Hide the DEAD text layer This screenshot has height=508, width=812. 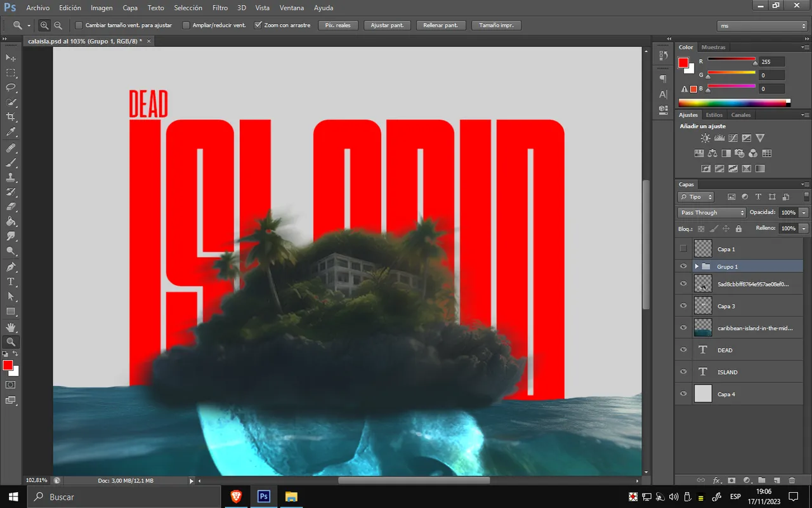[683, 349]
